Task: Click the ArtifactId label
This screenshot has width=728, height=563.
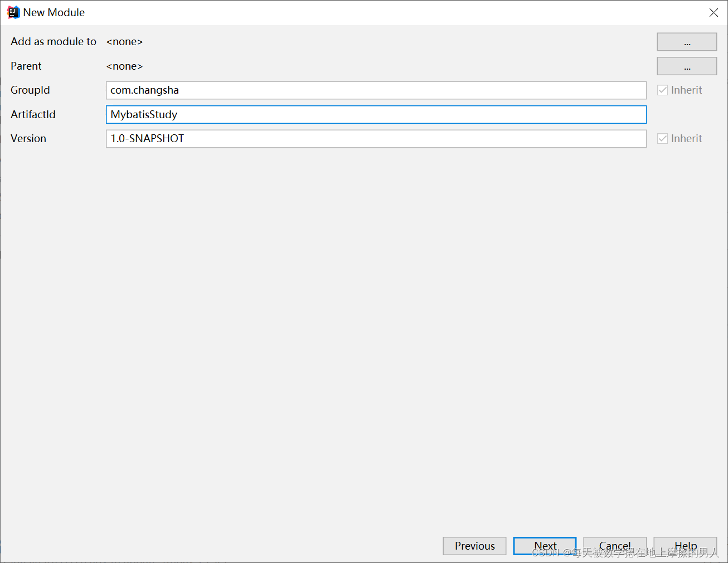Action: (33, 114)
